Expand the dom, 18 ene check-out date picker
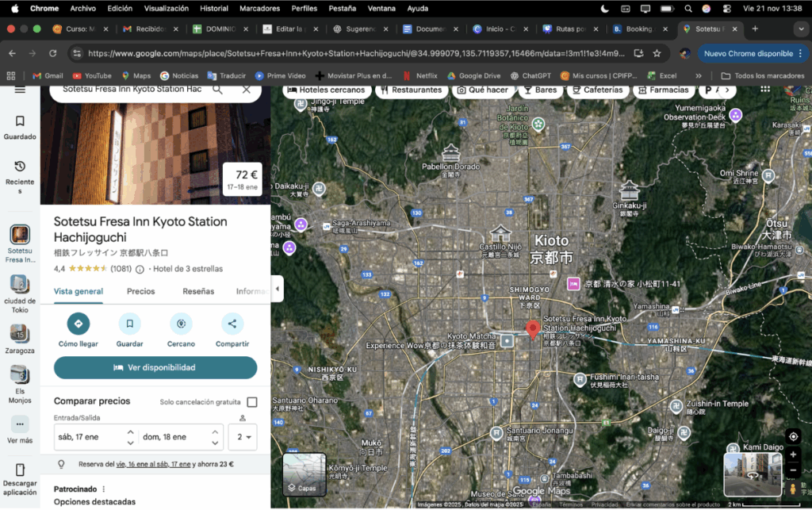The image size is (812, 510). click(x=181, y=437)
